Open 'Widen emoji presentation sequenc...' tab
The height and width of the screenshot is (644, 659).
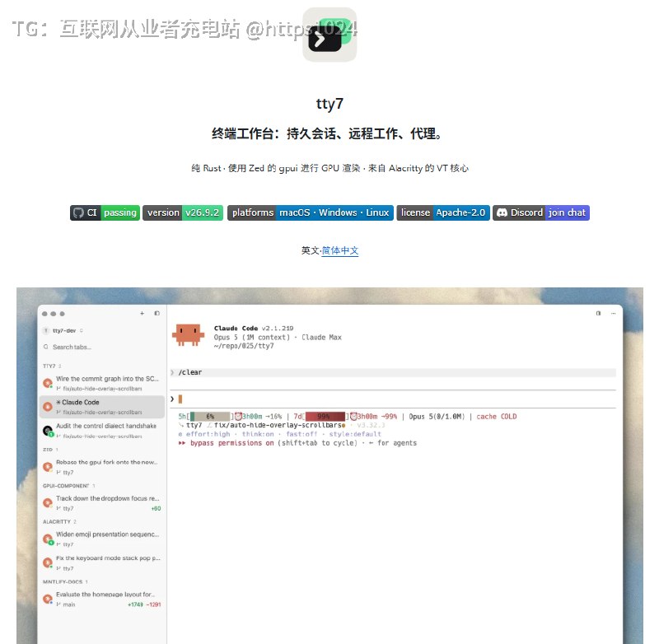(102, 539)
